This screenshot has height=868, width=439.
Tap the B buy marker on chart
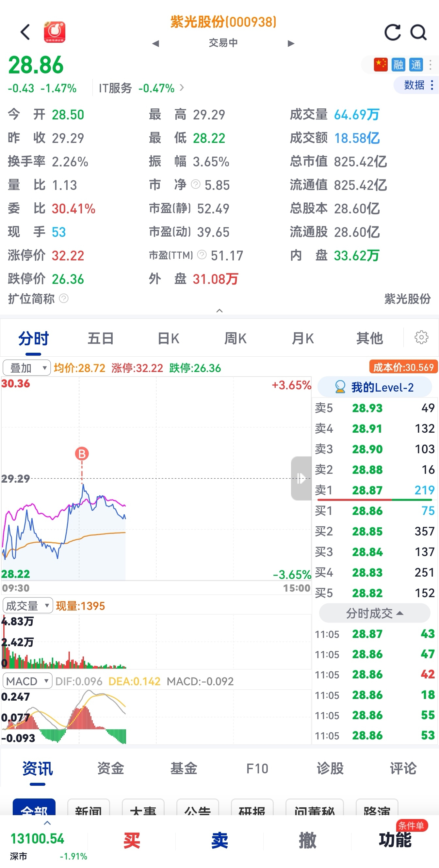(x=82, y=454)
